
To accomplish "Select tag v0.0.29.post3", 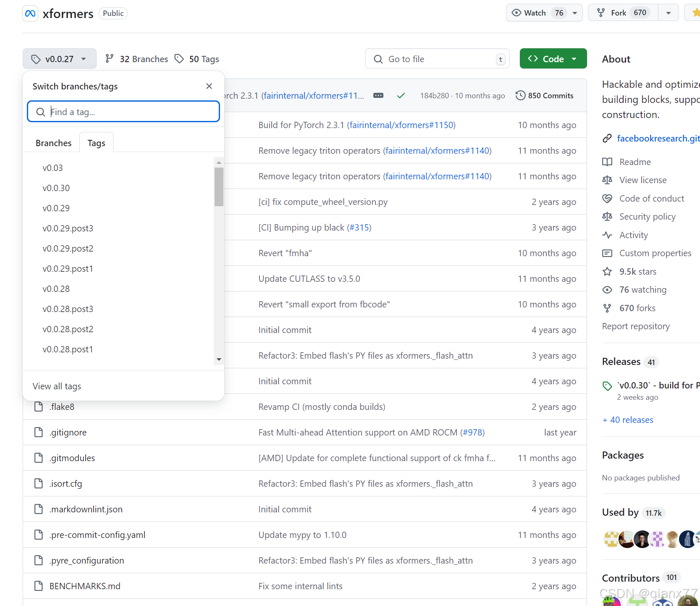I will (x=68, y=228).
